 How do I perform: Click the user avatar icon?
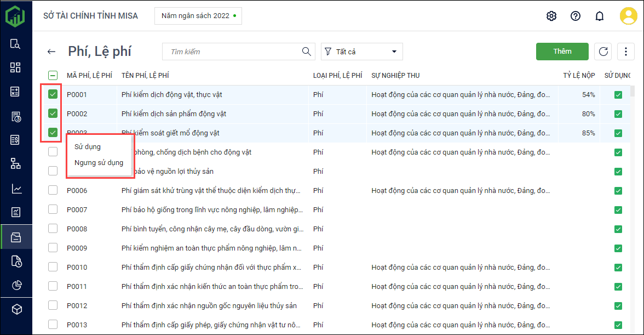click(x=629, y=16)
